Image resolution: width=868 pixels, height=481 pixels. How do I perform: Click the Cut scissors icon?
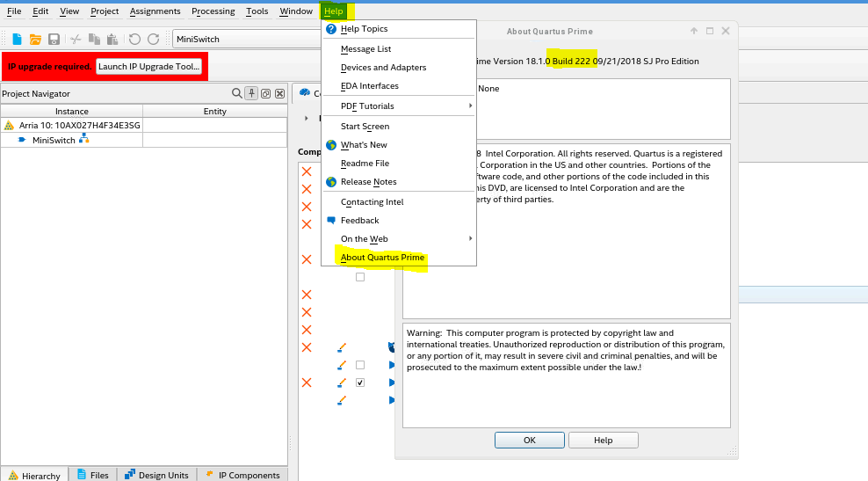tap(76, 39)
